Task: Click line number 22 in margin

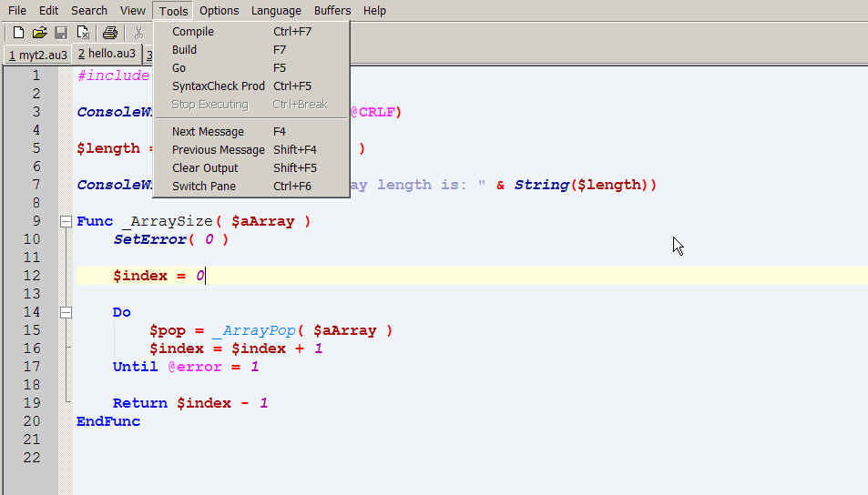Action: pyautogui.click(x=32, y=458)
